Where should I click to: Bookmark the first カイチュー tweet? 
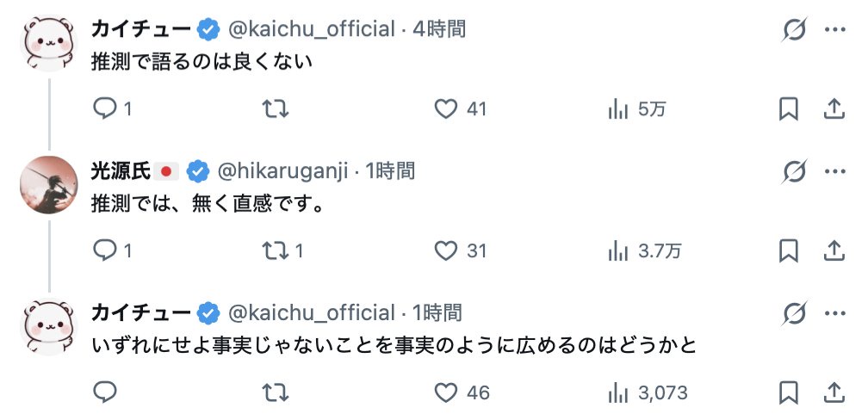click(x=789, y=109)
